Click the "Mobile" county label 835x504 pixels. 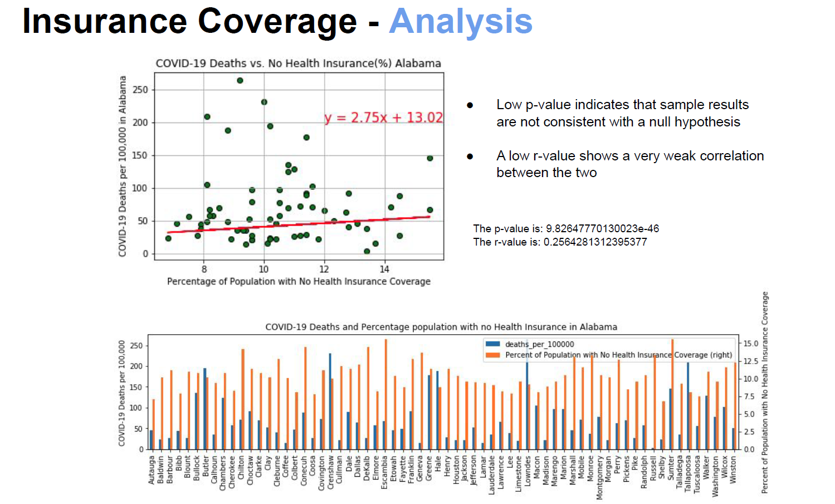[x=581, y=467]
